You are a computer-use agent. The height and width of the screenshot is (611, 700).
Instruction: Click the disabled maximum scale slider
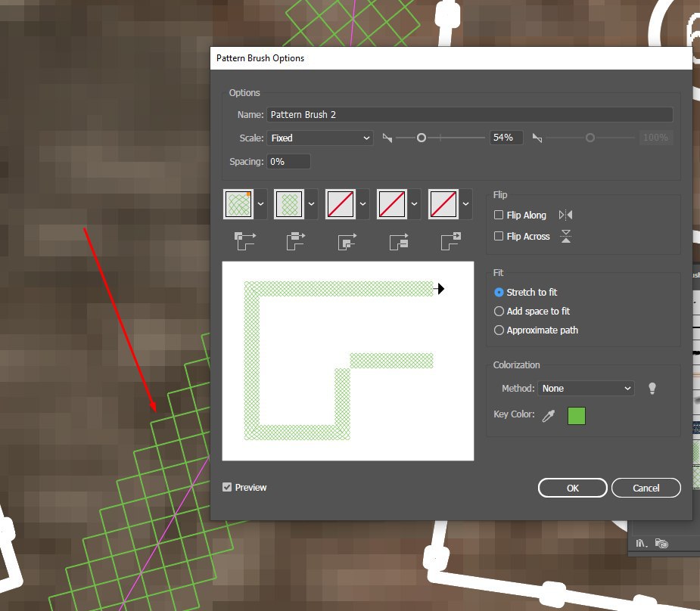coord(590,138)
